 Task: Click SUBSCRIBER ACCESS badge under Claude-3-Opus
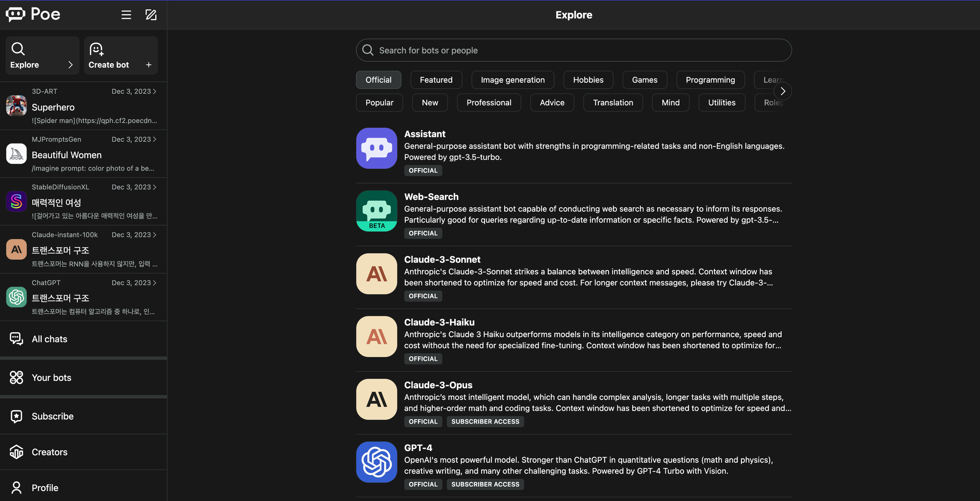click(485, 422)
